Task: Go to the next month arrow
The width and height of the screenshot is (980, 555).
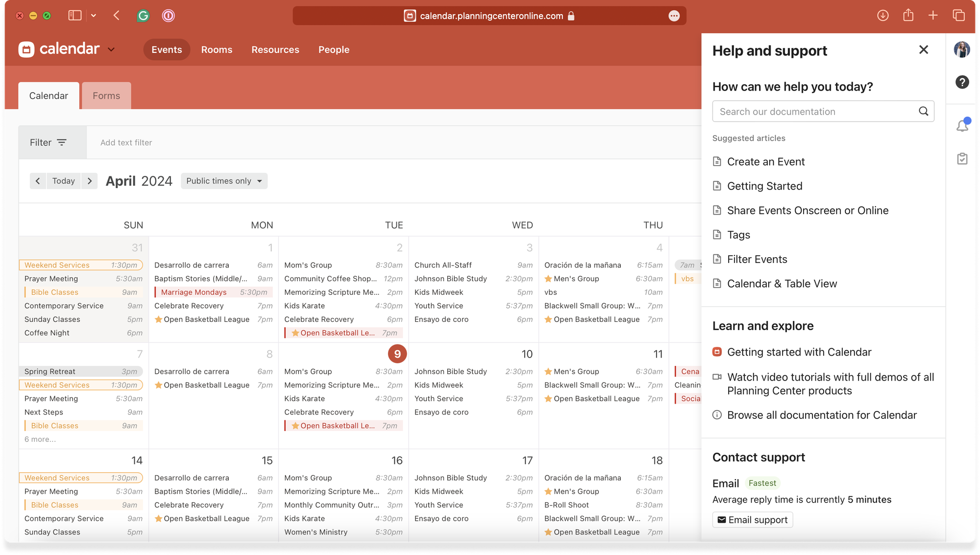Action: tap(89, 181)
